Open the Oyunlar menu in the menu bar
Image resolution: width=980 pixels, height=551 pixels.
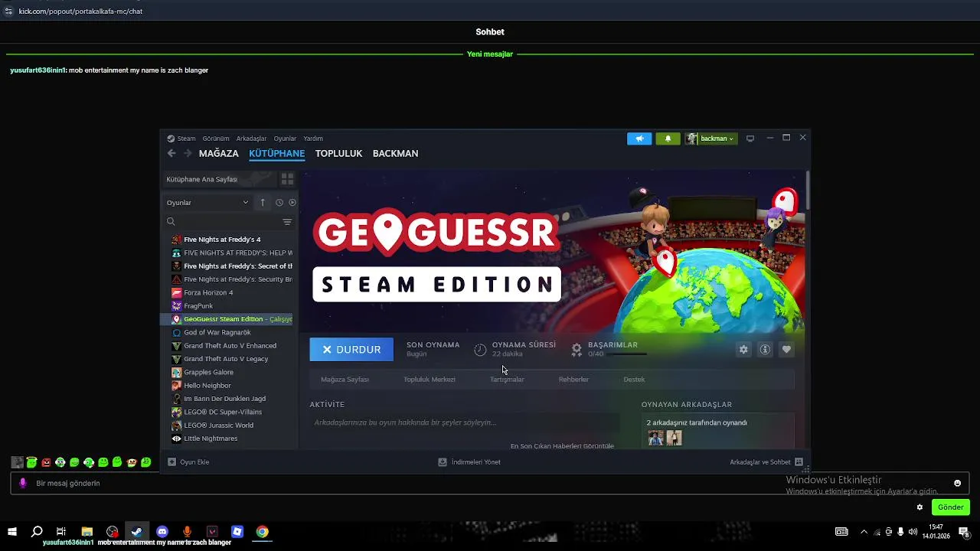[285, 139]
